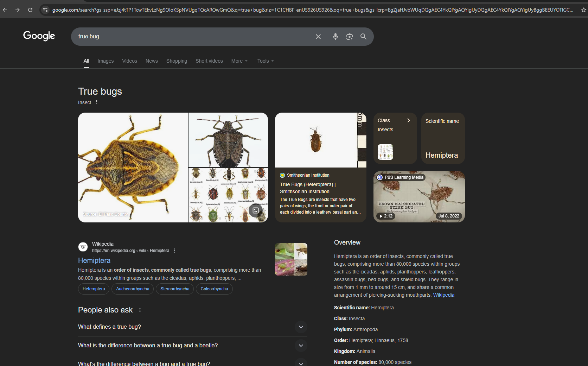Switch to the Videos tab
Image resolution: width=588 pixels, height=366 pixels.
point(129,61)
